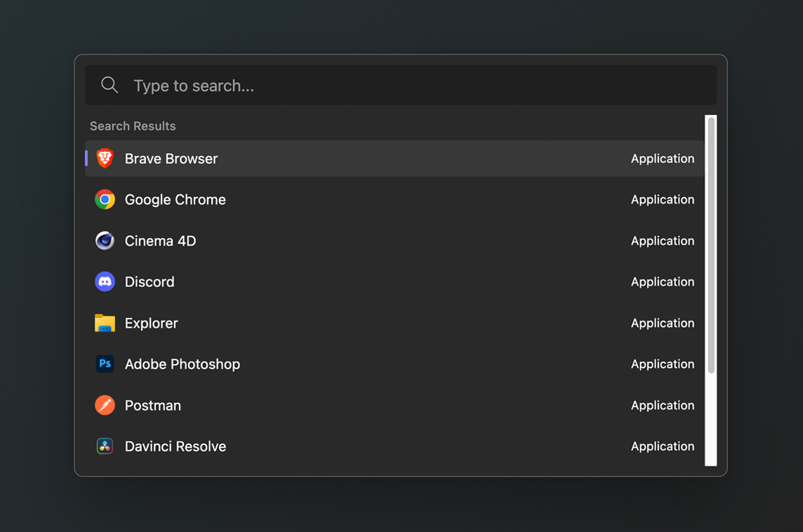Launch the Discord result name
Image resolution: width=803 pixels, height=532 pixels.
click(150, 281)
